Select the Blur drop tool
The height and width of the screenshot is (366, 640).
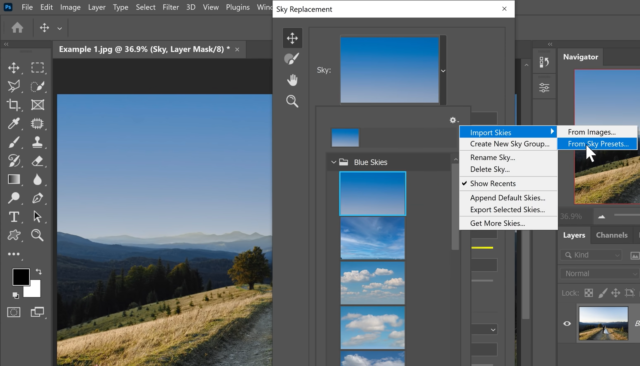pos(37,179)
